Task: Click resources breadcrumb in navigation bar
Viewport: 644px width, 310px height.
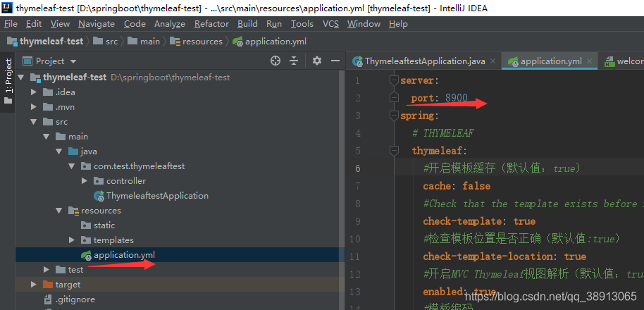Action: pyautogui.click(x=196, y=42)
